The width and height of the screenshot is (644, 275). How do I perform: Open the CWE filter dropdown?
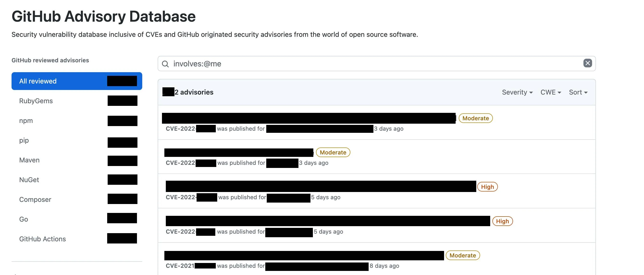(x=550, y=92)
